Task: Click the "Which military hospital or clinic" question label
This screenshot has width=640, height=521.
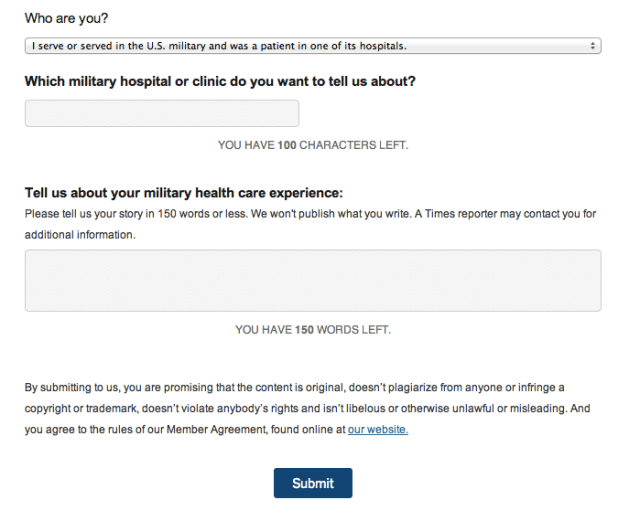Action: pos(219,81)
